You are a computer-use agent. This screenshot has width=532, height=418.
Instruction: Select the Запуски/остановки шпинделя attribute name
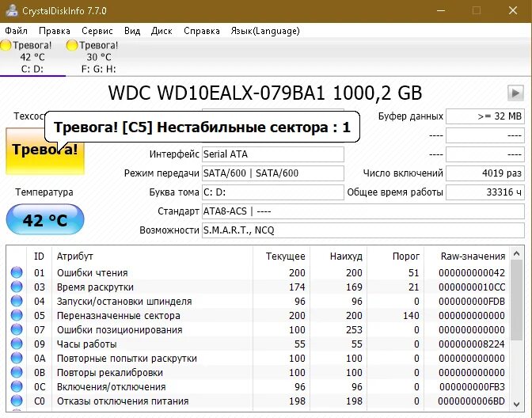pos(124,302)
